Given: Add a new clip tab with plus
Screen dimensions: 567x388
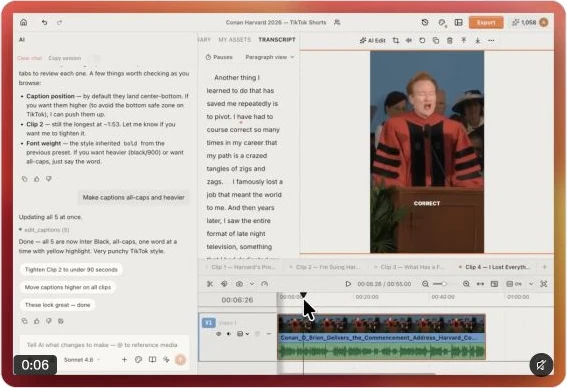Looking at the screenshot, I should [544, 267].
